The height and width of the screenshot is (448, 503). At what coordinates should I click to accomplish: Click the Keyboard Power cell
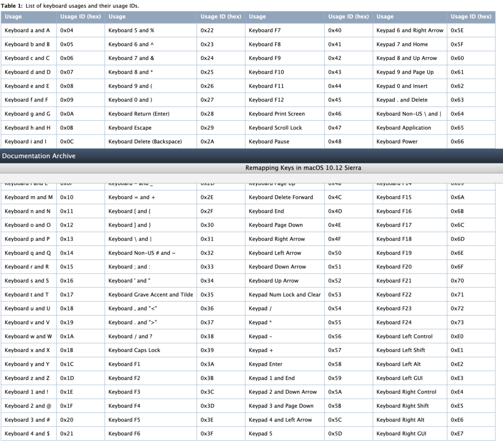397,142
